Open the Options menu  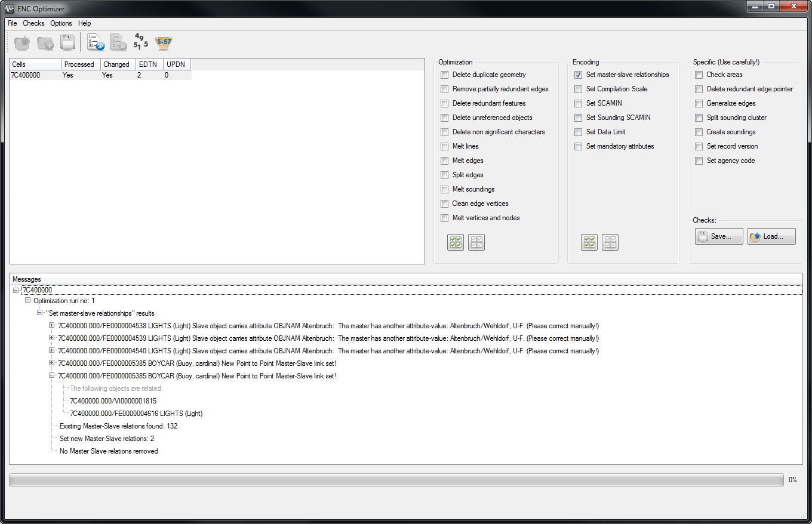tap(61, 23)
